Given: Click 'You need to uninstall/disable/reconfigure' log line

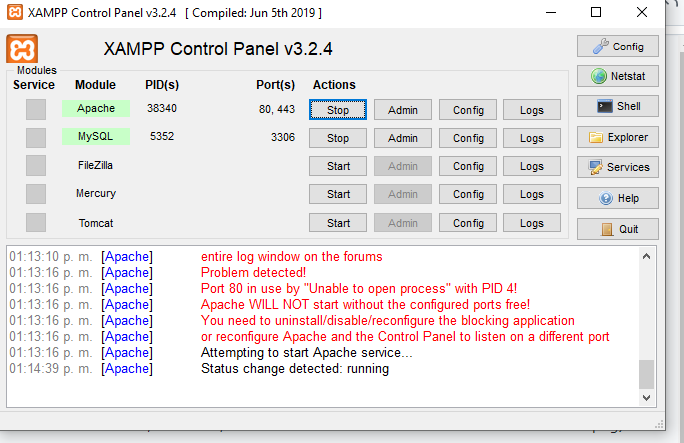Looking at the screenshot, I should point(388,321).
